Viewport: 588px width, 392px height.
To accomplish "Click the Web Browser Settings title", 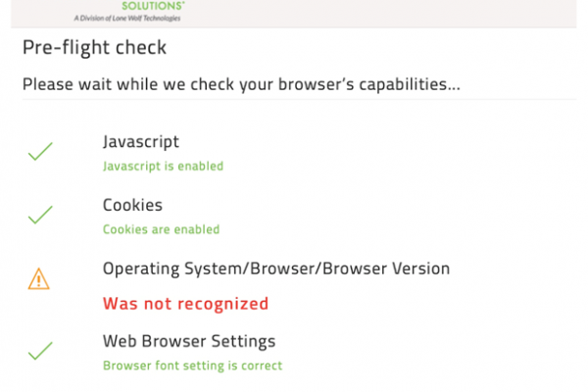I will (189, 342).
